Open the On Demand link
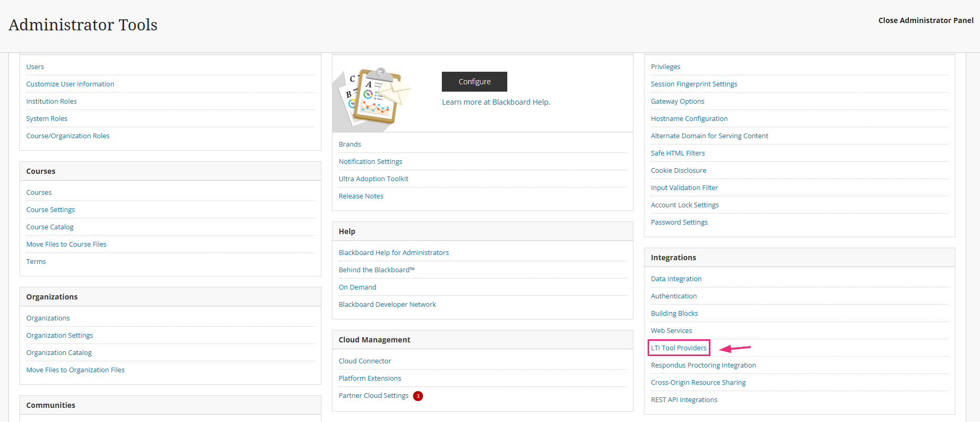The width and height of the screenshot is (980, 422). click(x=357, y=287)
